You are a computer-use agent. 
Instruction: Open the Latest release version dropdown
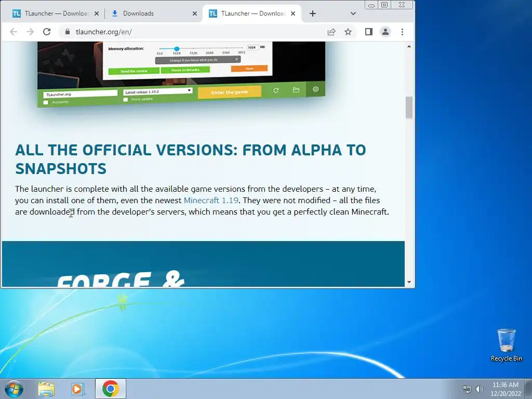(x=158, y=91)
